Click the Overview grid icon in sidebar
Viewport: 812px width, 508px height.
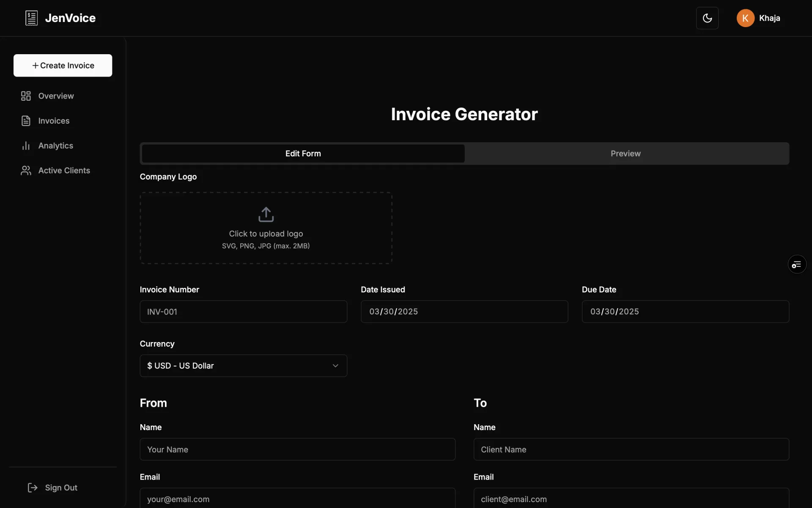26,96
